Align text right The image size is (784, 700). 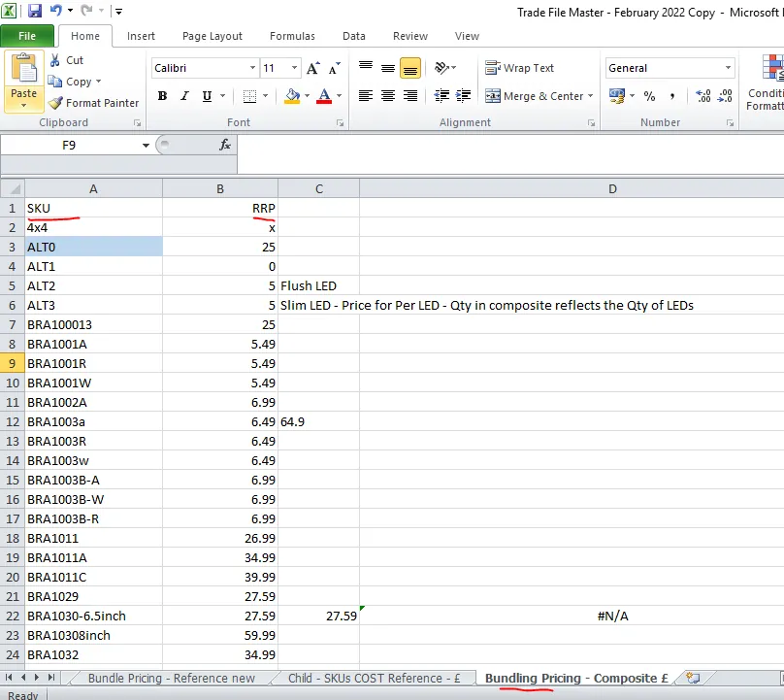pyautogui.click(x=410, y=95)
